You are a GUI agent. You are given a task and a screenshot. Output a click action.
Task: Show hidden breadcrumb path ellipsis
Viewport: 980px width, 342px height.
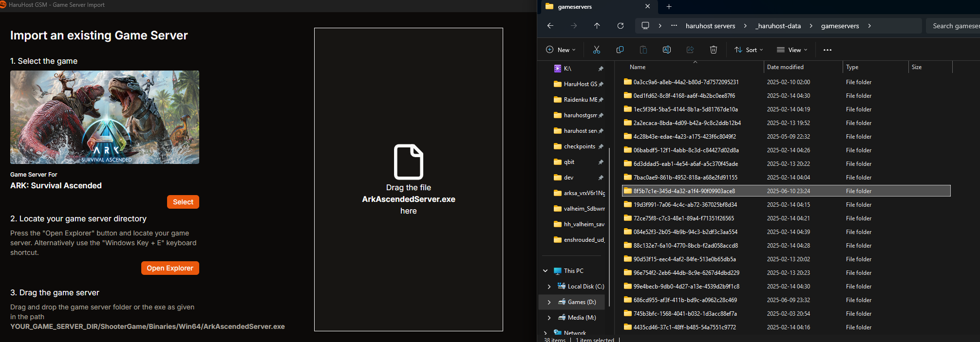(674, 26)
